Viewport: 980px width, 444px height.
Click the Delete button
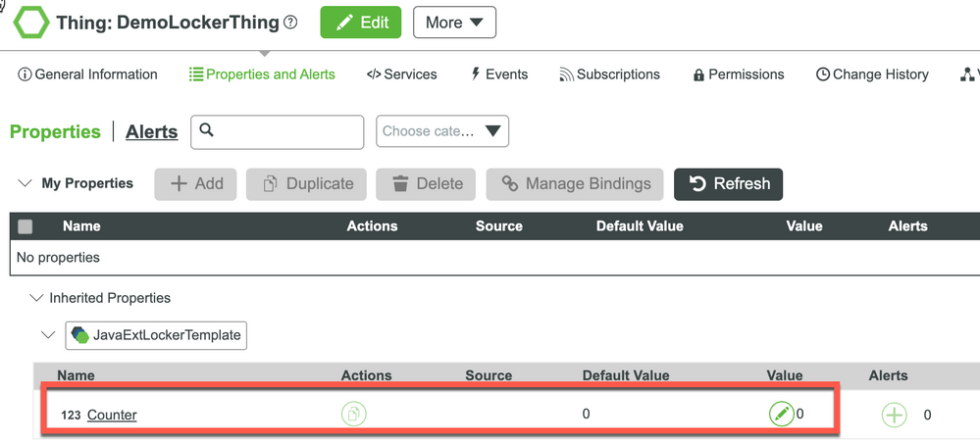[426, 183]
